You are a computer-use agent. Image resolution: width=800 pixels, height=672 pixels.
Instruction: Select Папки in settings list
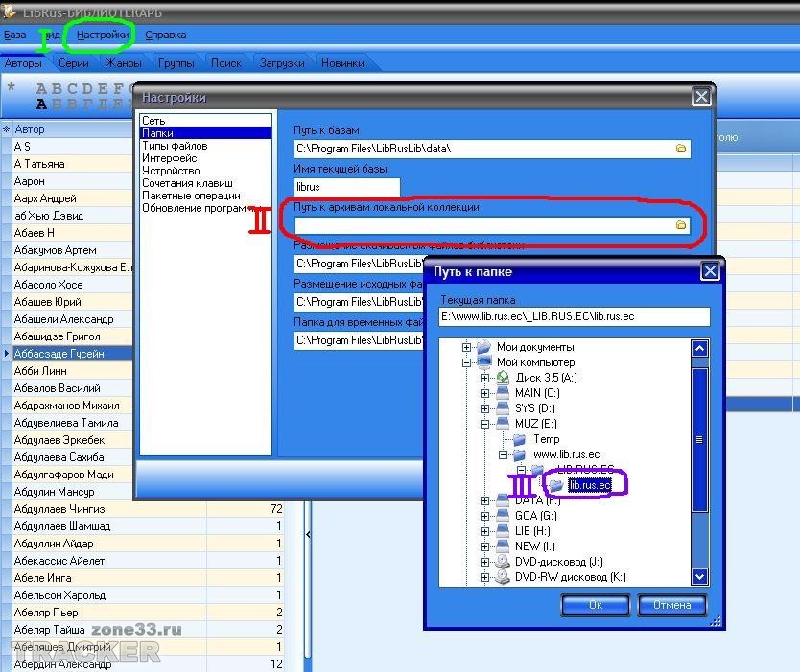click(205, 133)
